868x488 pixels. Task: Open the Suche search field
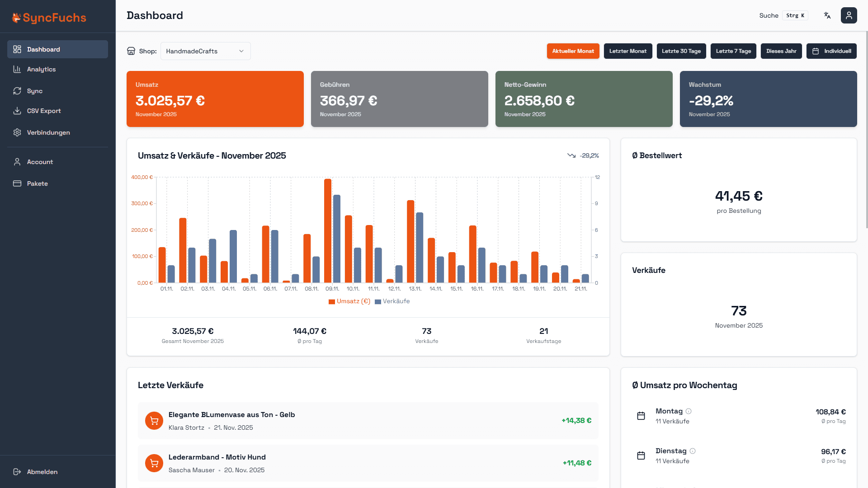coord(783,15)
